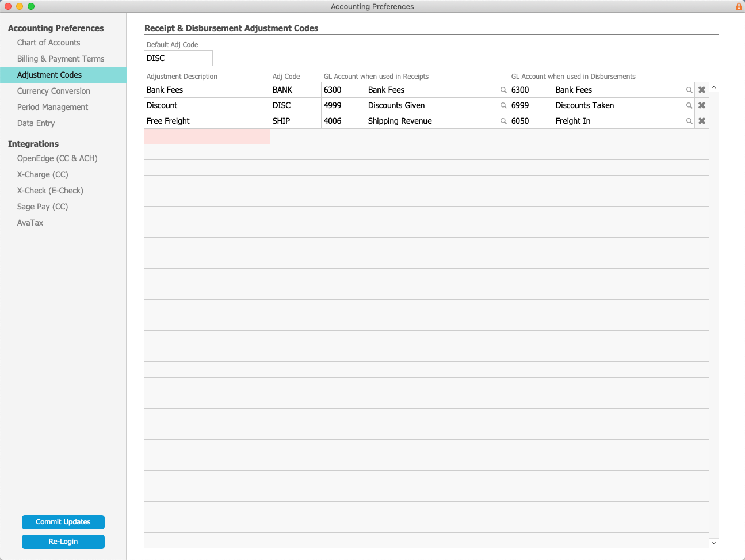Viewport: 745px width, 560px height.
Task: Open X-Charge (CC) integration settings
Action: coord(43,174)
